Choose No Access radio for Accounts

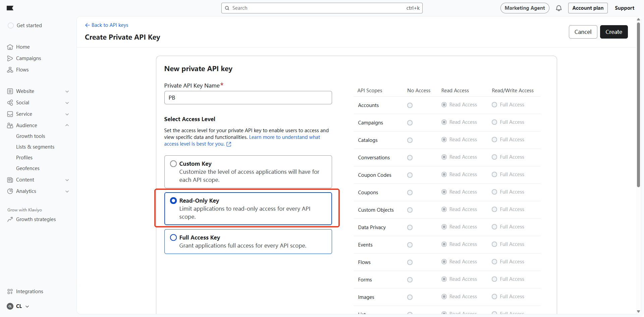[410, 105]
